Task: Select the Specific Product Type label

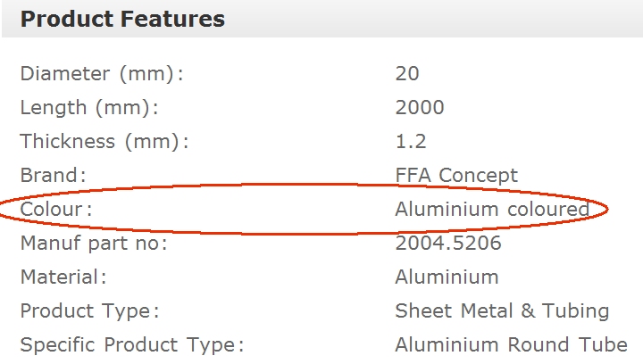Action: point(132,345)
